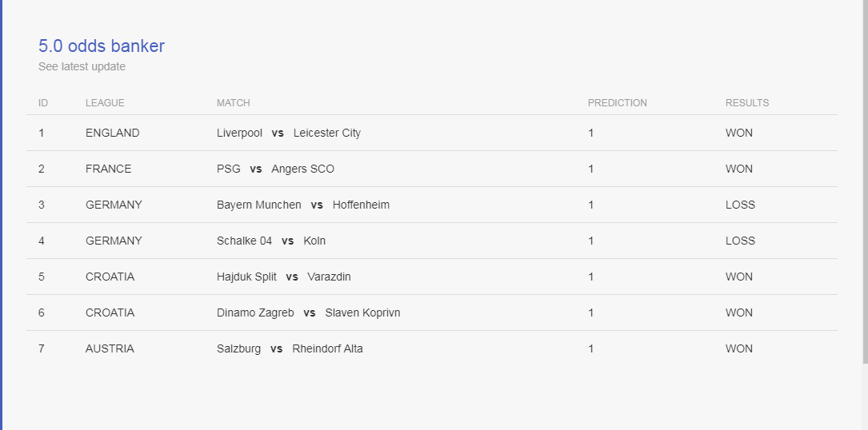Click WON result for Salzburg row
This screenshot has height=430, width=868.
pyautogui.click(x=739, y=348)
